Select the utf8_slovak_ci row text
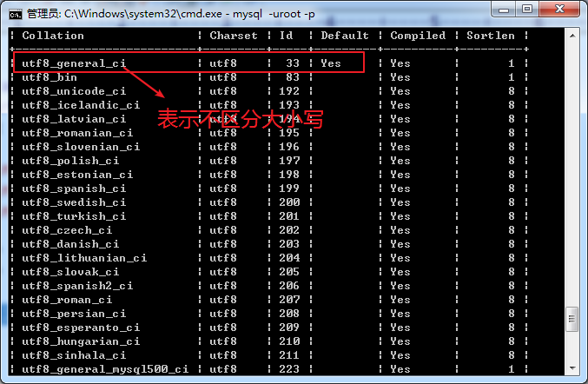Viewport: 588px width, 384px height. click(x=70, y=272)
